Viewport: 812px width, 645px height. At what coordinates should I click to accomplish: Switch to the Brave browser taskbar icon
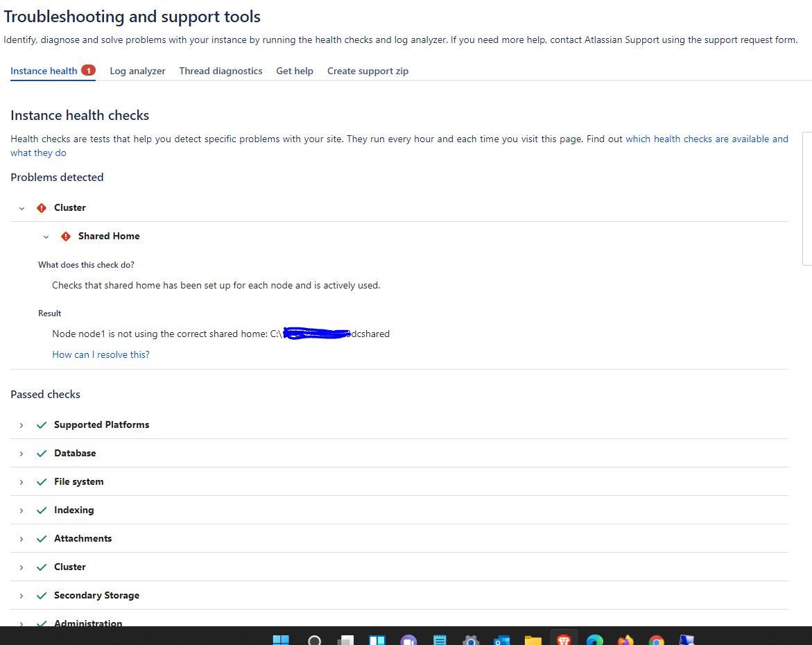click(x=564, y=640)
